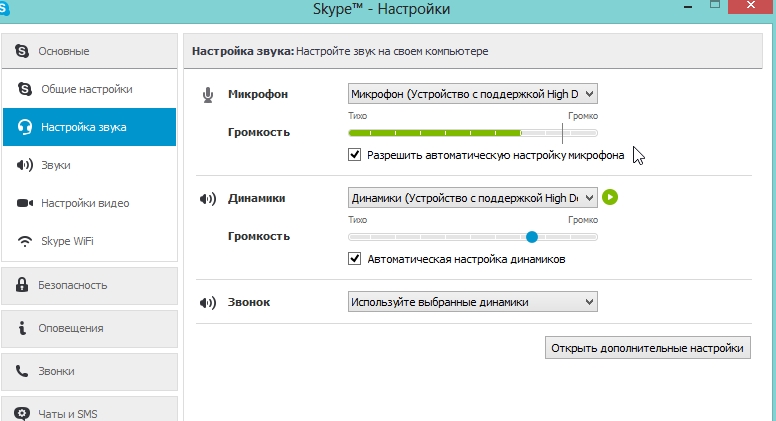The image size is (776, 421).
Task: Click the Skype logo in the title bar
Action: coord(4,8)
